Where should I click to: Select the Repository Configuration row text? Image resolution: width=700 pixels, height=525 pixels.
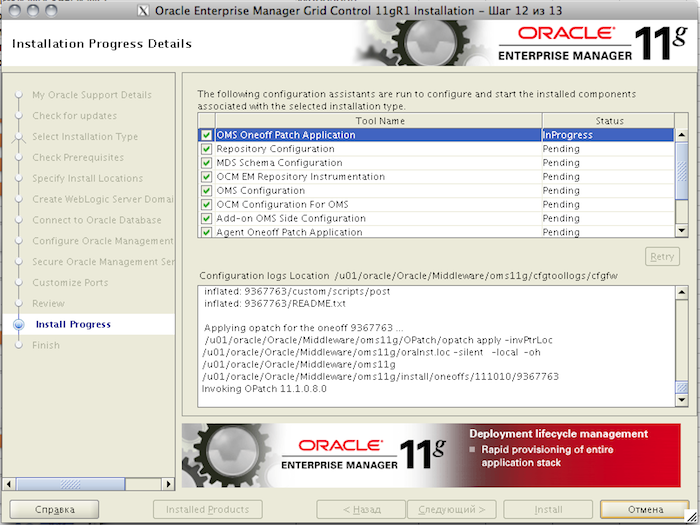click(x=275, y=149)
